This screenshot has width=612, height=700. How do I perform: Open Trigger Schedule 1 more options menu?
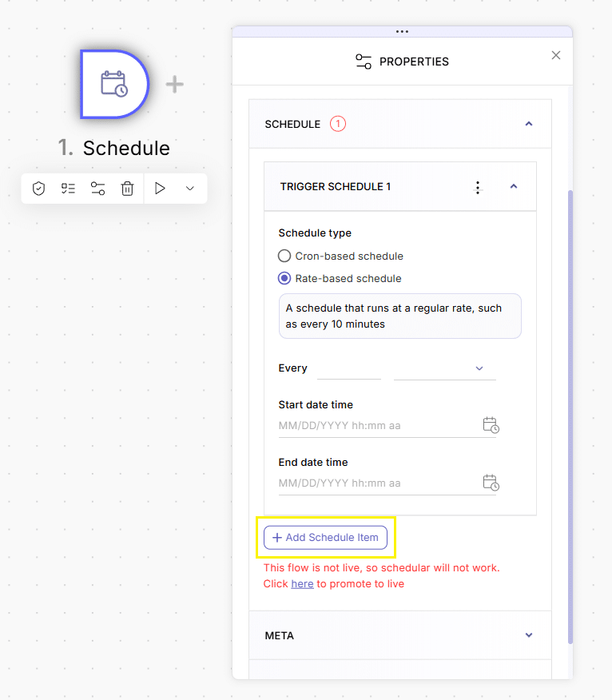[x=478, y=188]
